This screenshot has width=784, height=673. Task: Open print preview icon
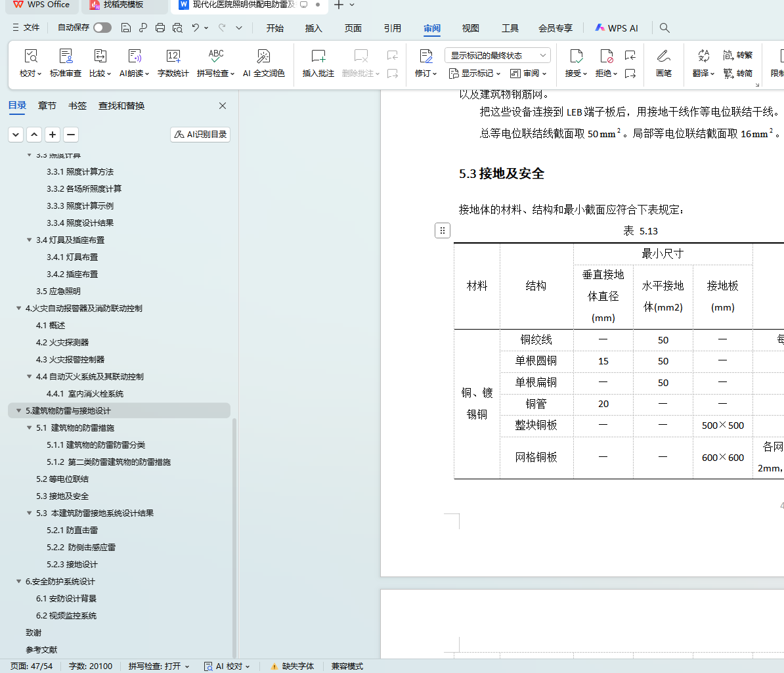point(177,28)
